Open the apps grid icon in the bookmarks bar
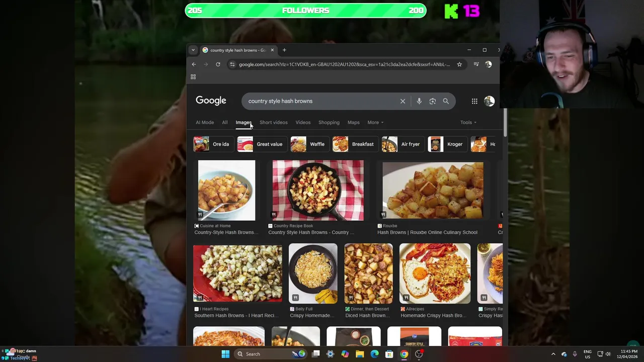The height and width of the screenshot is (362, 644). pyautogui.click(x=193, y=77)
